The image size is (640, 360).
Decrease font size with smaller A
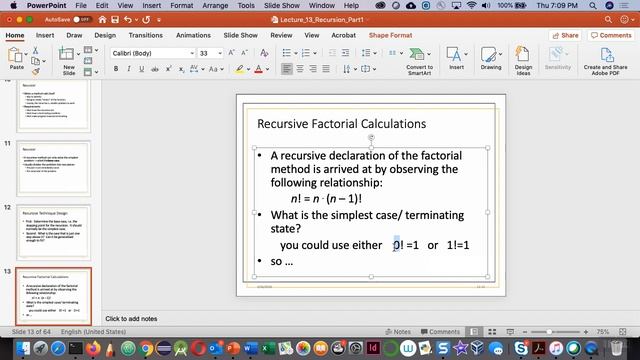click(244, 53)
